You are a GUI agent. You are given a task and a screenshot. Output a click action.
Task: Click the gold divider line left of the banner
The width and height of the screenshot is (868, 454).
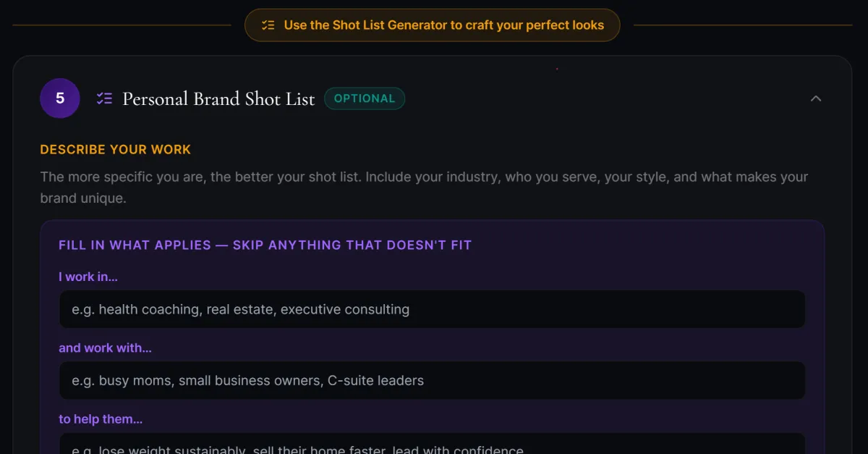pyautogui.click(x=122, y=25)
